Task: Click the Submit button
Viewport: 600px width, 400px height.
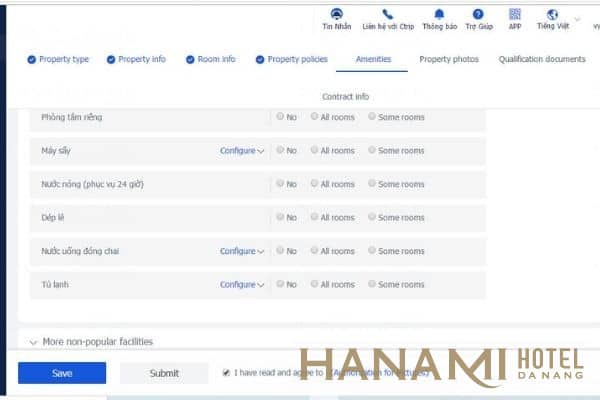Action: click(x=164, y=373)
